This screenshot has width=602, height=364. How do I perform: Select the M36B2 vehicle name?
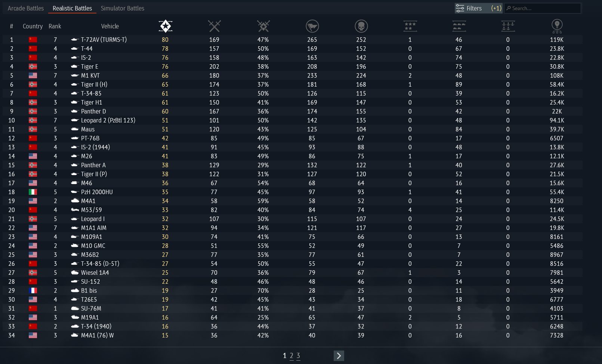(90, 255)
